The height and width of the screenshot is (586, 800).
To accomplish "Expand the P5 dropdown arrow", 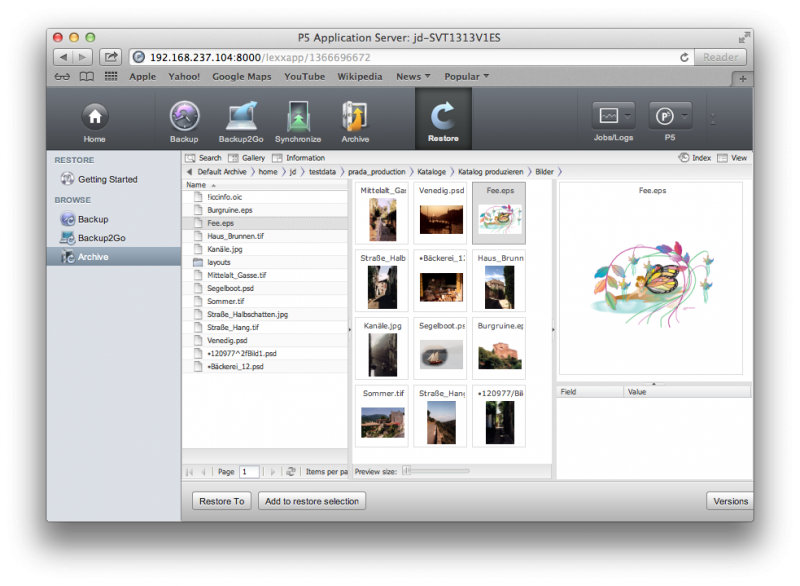I will tap(685, 116).
